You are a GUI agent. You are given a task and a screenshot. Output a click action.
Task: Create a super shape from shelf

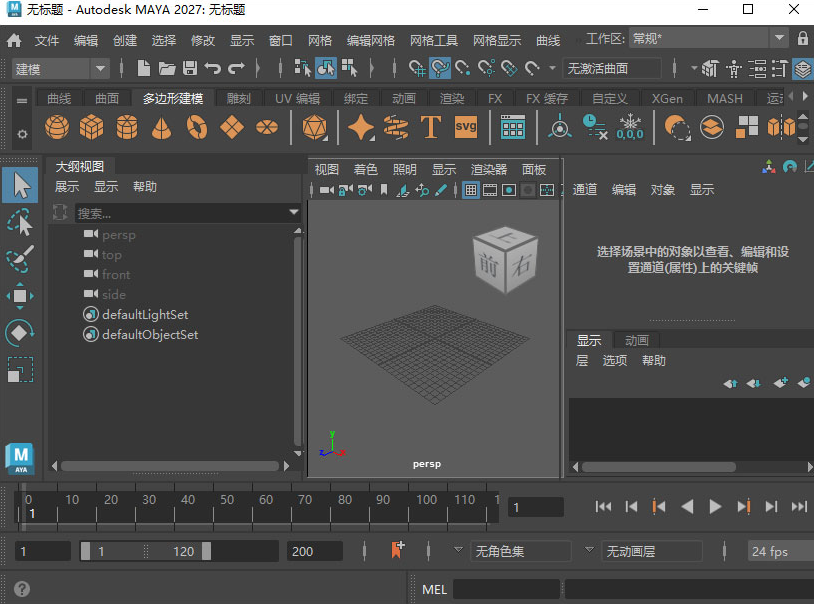click(361, 127)
